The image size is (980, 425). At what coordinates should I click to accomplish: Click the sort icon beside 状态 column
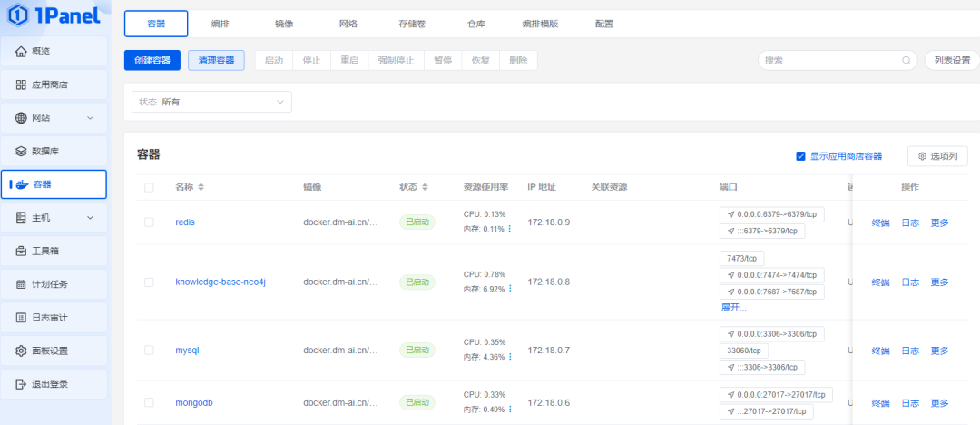[x=425, y=188]
